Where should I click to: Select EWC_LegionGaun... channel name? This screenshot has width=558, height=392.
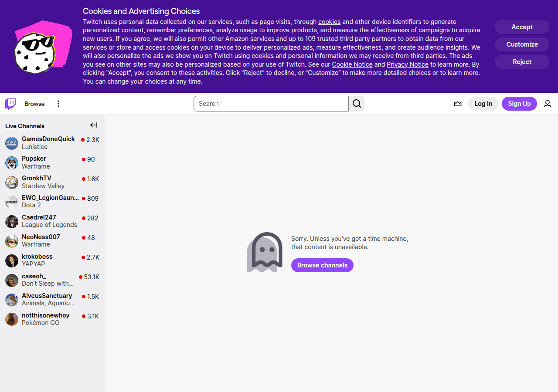pos(51,198)
